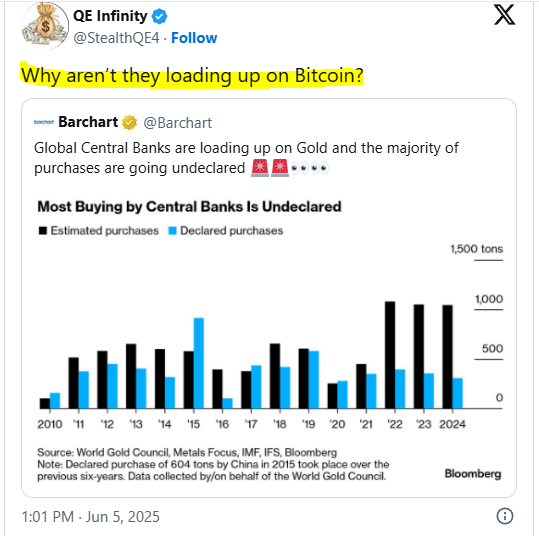Open the 1:01 PM Jun 5, 2025 timestamp
Screen dimensions: 539x536
(91, 516)
